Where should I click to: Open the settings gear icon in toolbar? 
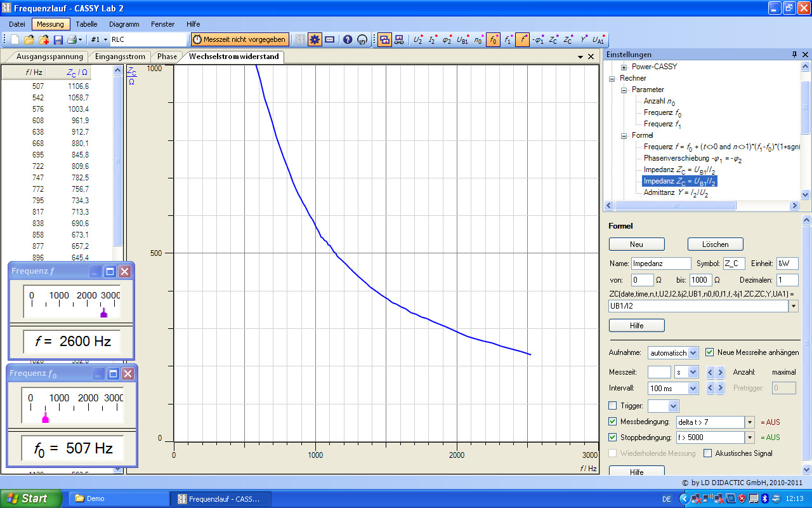(315, 39)
